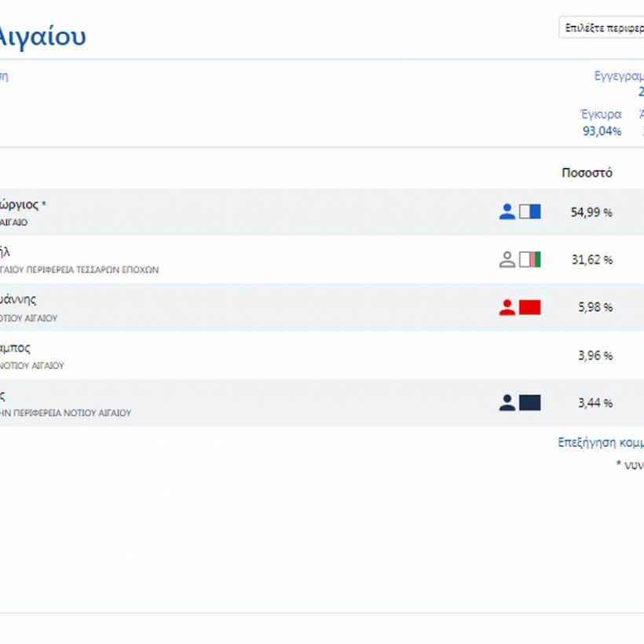Screen dimensions: 644x644
Task: Click the blue person icon in Γιώργιος row
Action: click(507, 211)
